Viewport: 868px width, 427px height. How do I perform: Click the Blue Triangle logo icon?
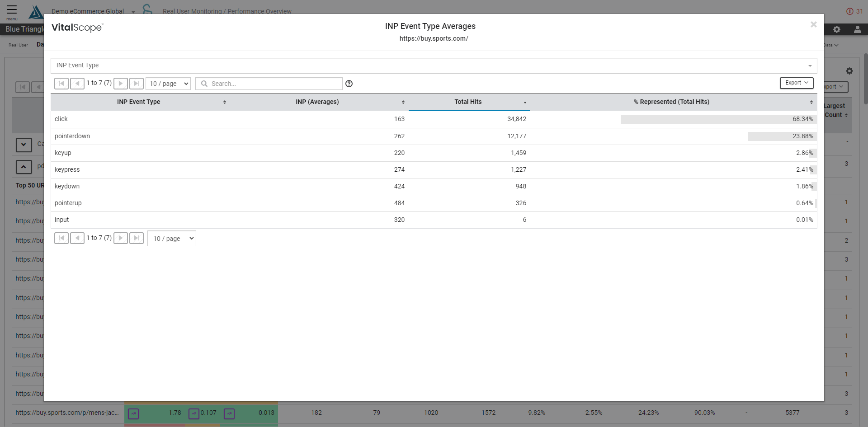click(x=36, y=12)
